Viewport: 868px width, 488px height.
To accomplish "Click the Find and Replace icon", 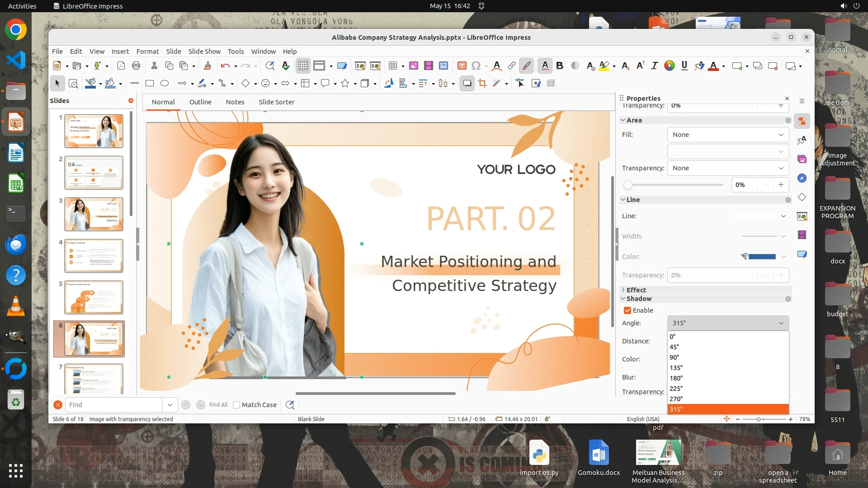I will point(270,66).
